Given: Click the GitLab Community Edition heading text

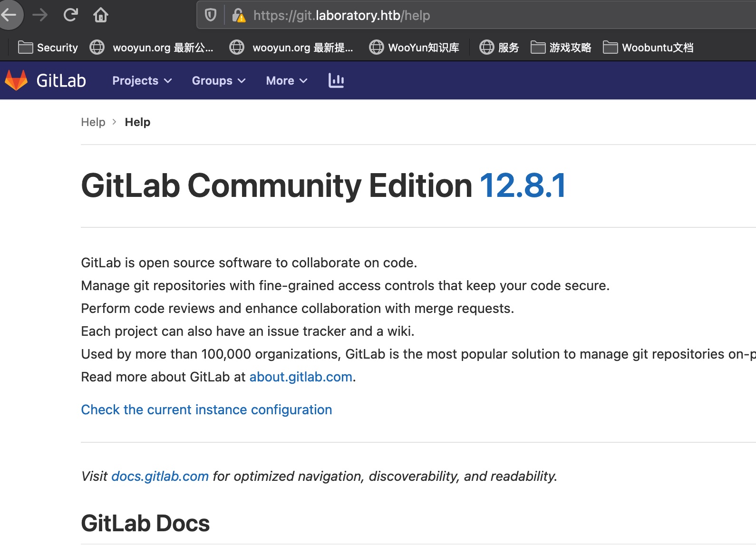Looking at the screenshot, I should point(276,185).
